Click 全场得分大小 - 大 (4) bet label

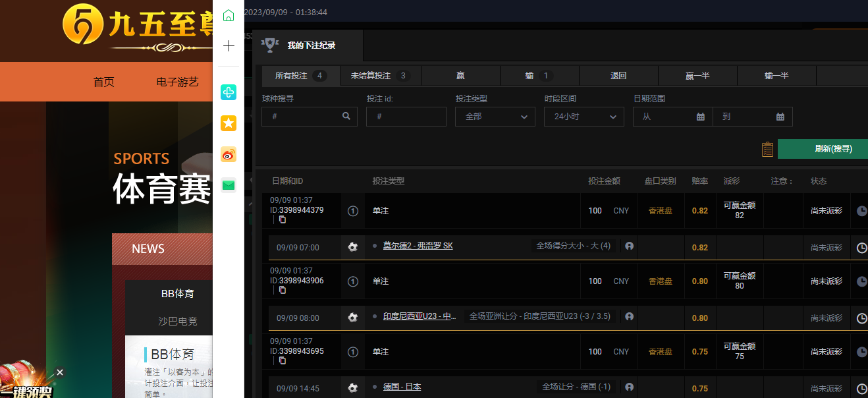[574, 246]
